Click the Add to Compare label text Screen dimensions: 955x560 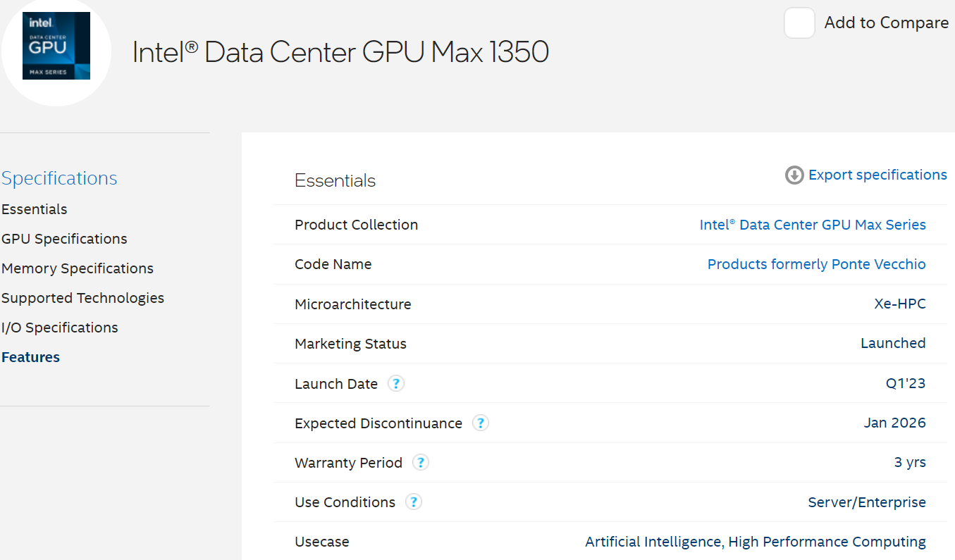pyautogui.click(x=886, y=23)
